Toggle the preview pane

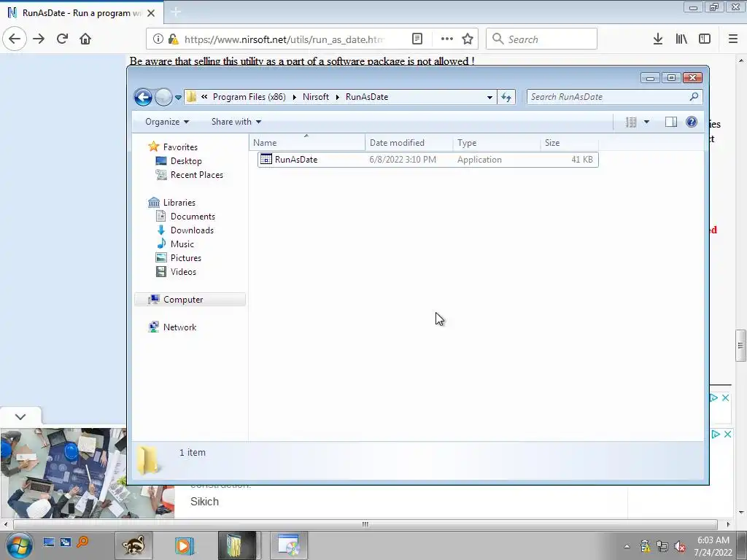[671, 122]
